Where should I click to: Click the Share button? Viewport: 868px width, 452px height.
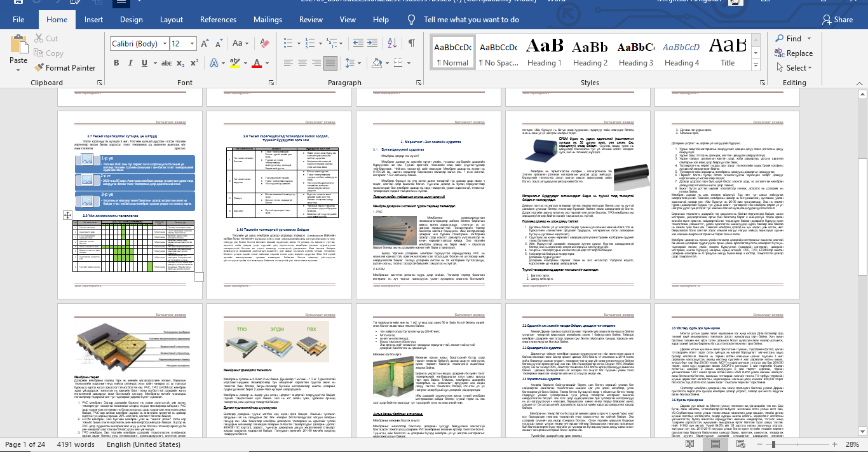pos(837,20)
